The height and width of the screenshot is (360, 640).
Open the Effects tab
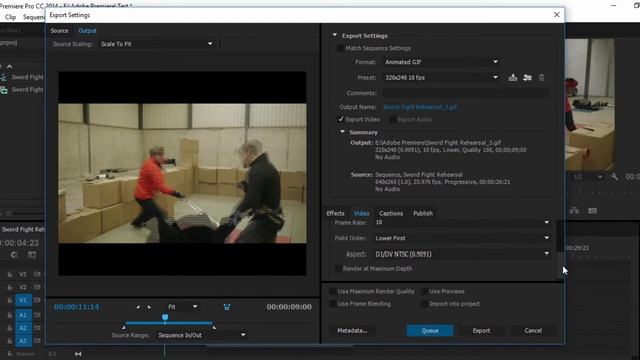tap(335, 213)
